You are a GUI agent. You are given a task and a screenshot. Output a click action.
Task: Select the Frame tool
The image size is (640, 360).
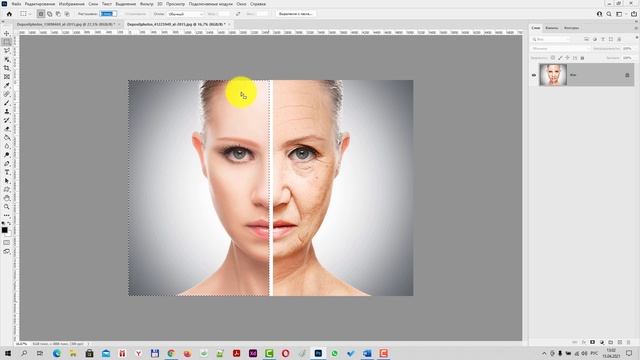(x=7, y=77)
